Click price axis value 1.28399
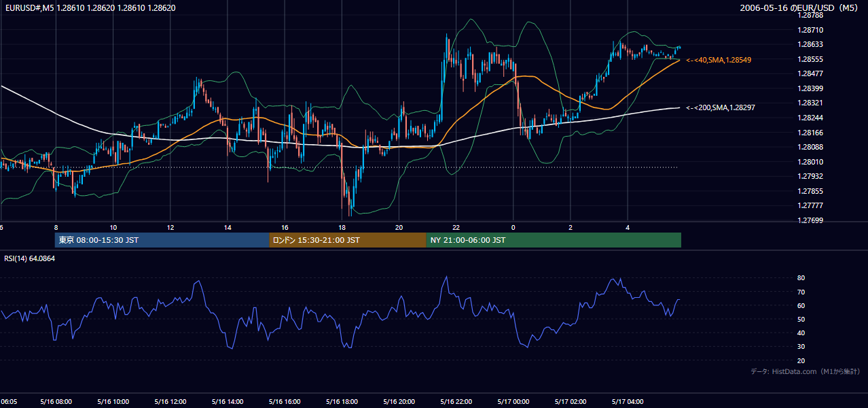868x408 pixels. pyautogui.click(x=810, y=88)
